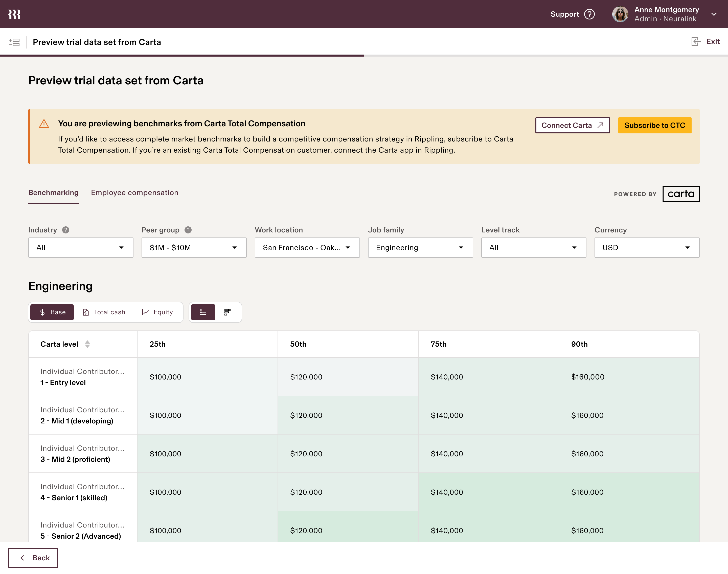Click the Rippling logo icon
728x574 pixels.
click(x=14, y=14)
